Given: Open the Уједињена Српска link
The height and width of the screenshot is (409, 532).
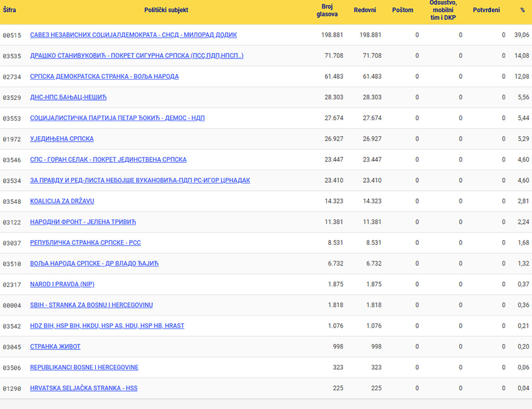Looking at the screenshot, I should point(62,139).
